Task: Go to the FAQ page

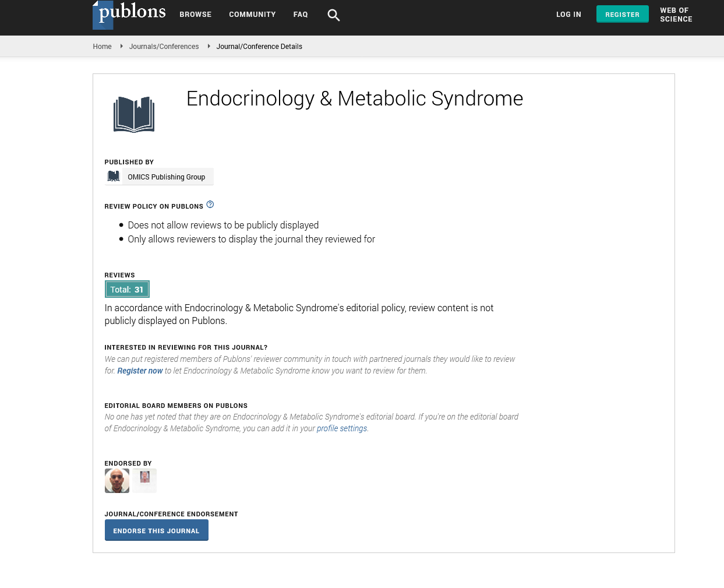Action: [x=301, y=15]
